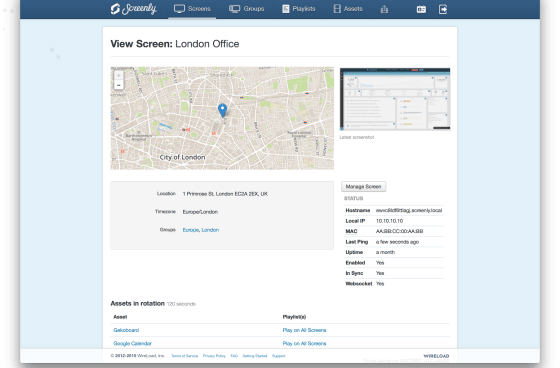Open Google Calendar's Play on All Screens playlist

(x=304, y=343)
